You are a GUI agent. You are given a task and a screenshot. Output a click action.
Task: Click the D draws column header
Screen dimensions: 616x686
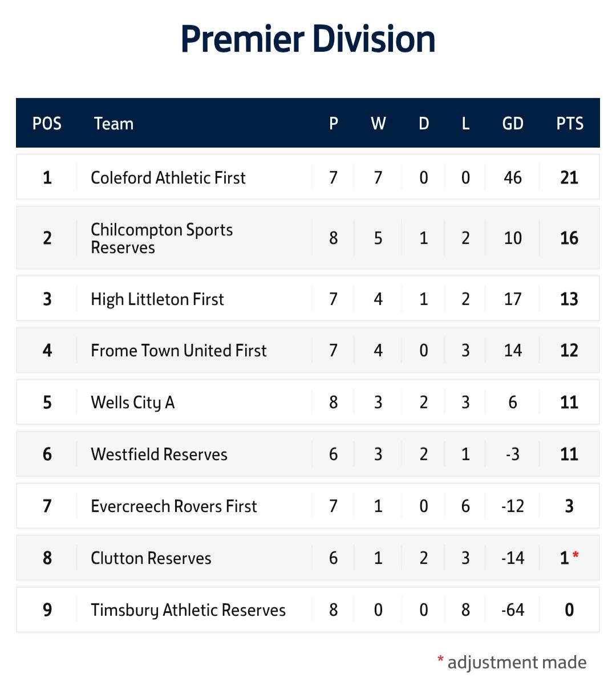(x=423, y=124)
